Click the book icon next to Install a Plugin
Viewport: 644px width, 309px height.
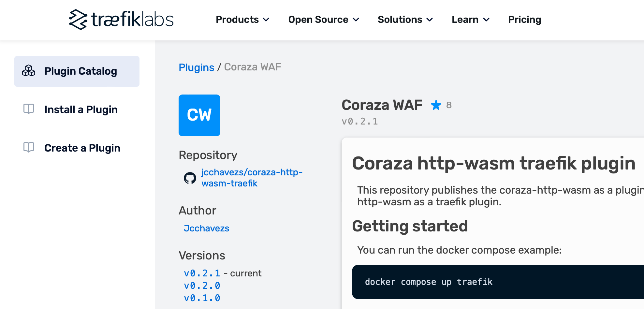(x=29, y=109)
